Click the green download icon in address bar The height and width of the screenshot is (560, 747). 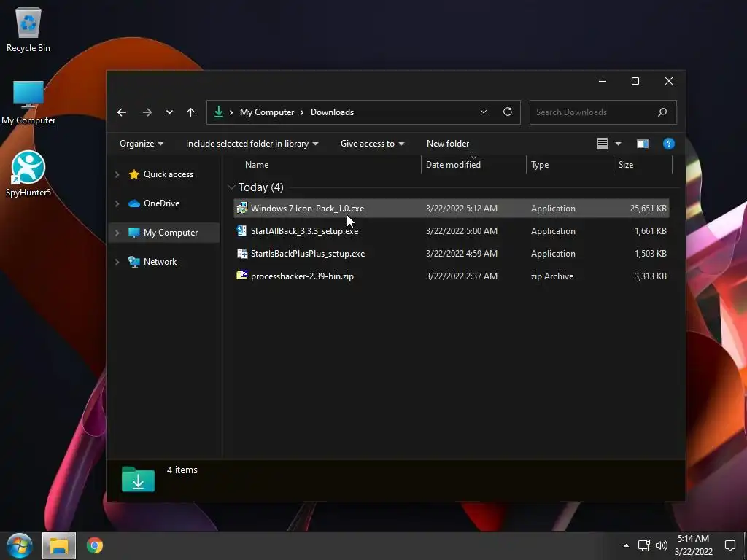219,112
